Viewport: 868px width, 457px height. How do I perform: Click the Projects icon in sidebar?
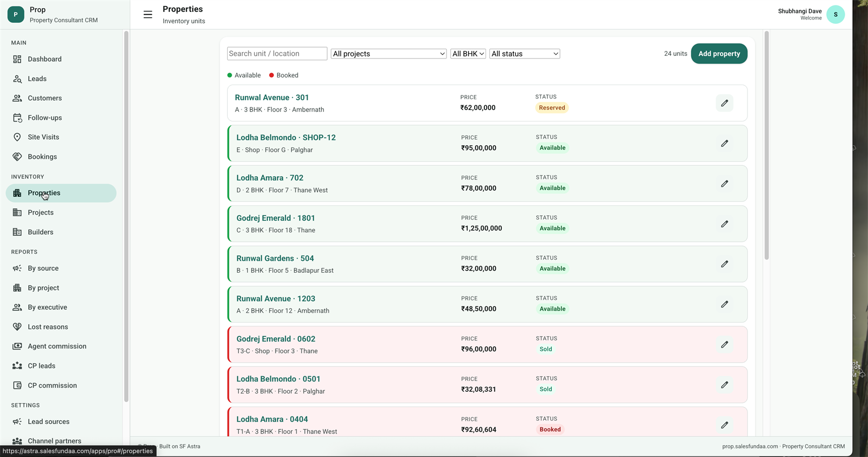(17, 213)
